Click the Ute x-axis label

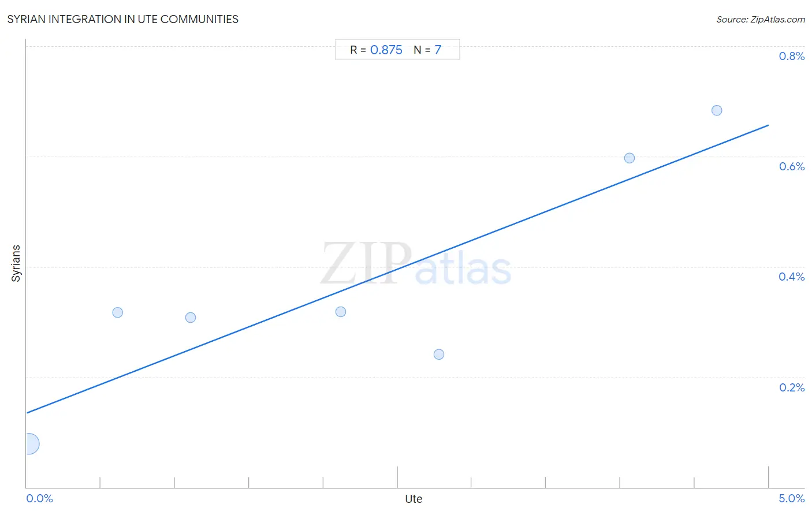414,499
